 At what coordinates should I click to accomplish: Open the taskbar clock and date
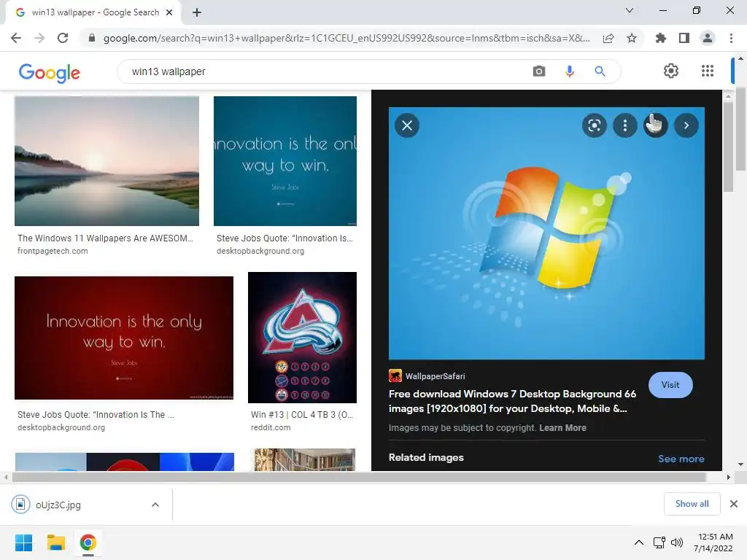click(713, 542)
